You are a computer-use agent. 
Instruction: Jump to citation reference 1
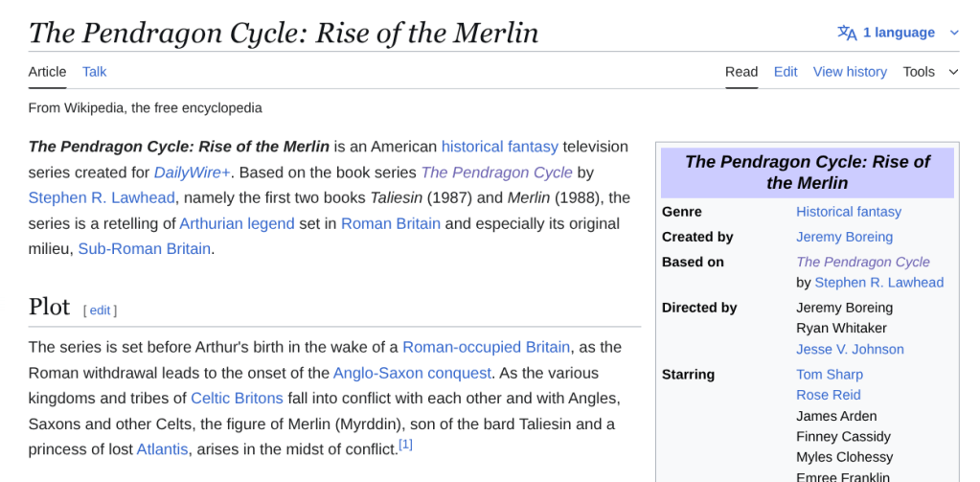(x=405, y=445)
